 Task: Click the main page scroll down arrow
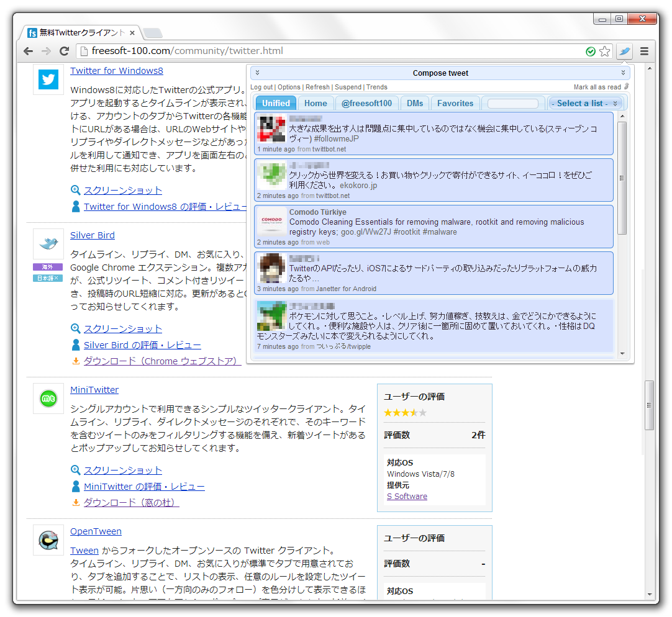click(x=650, y=595)
